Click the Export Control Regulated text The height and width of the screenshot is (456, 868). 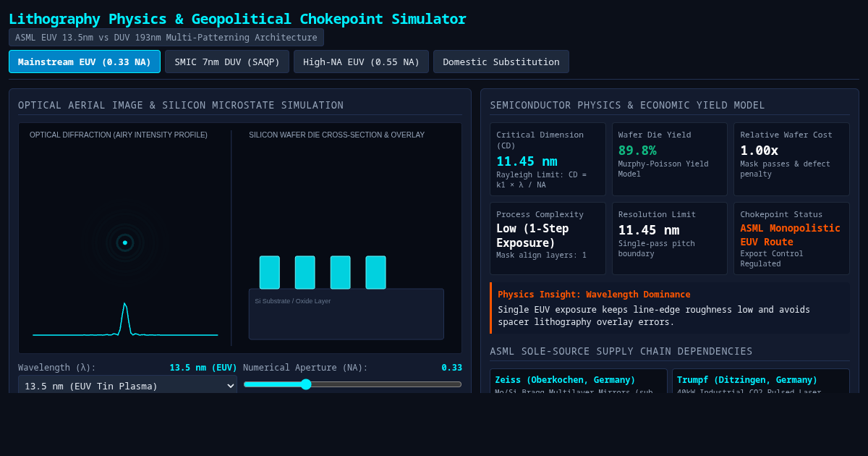(772, 258)
